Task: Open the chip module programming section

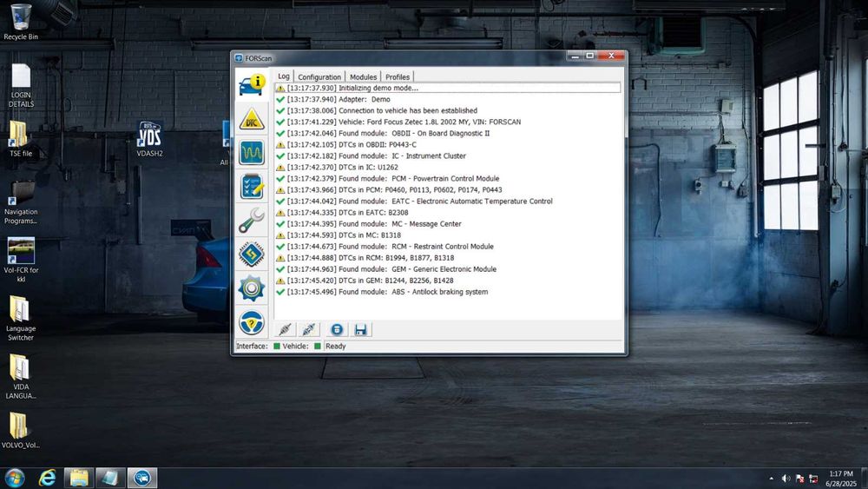Action: click(252, 254)
